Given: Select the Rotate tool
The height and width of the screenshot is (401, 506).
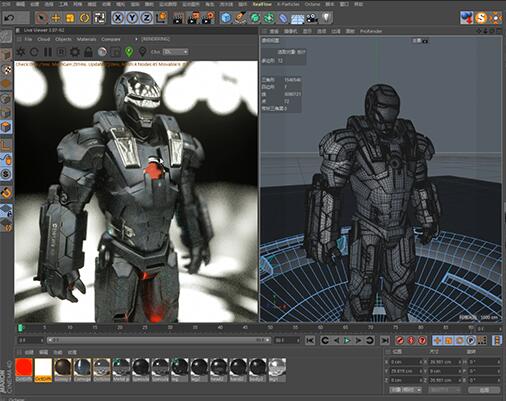Looking at the screenshot, I should click(x=84, y=17).
